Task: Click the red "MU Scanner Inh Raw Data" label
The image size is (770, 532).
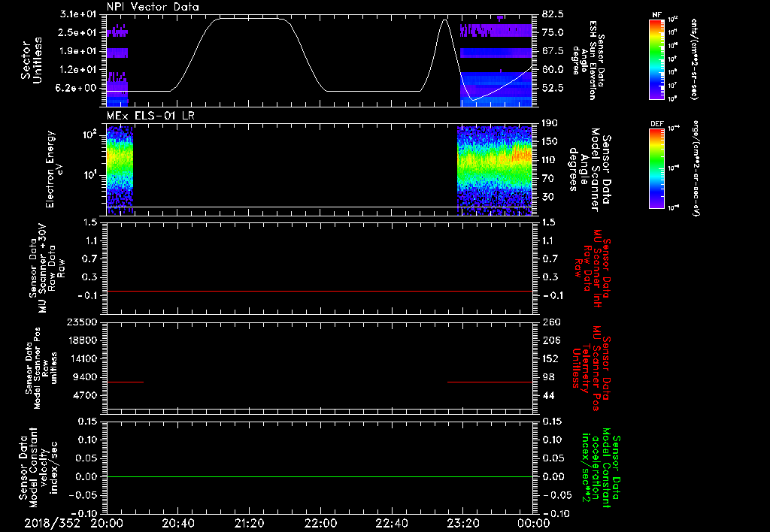Action: (x=592, y=268)
